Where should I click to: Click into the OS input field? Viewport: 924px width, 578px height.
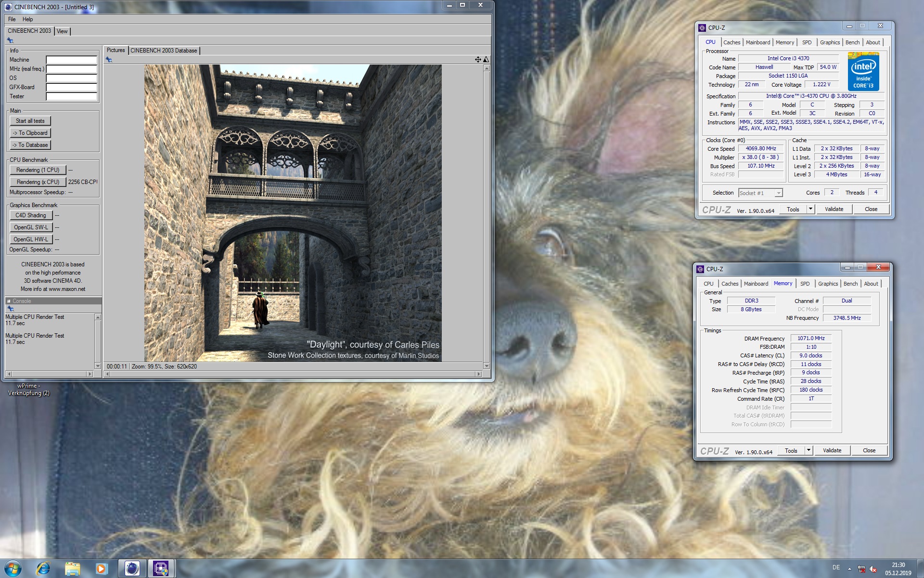[72, 78]
